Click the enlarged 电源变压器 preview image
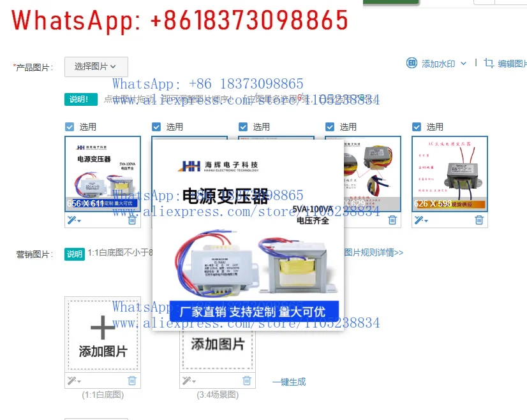 pos(248,235)
